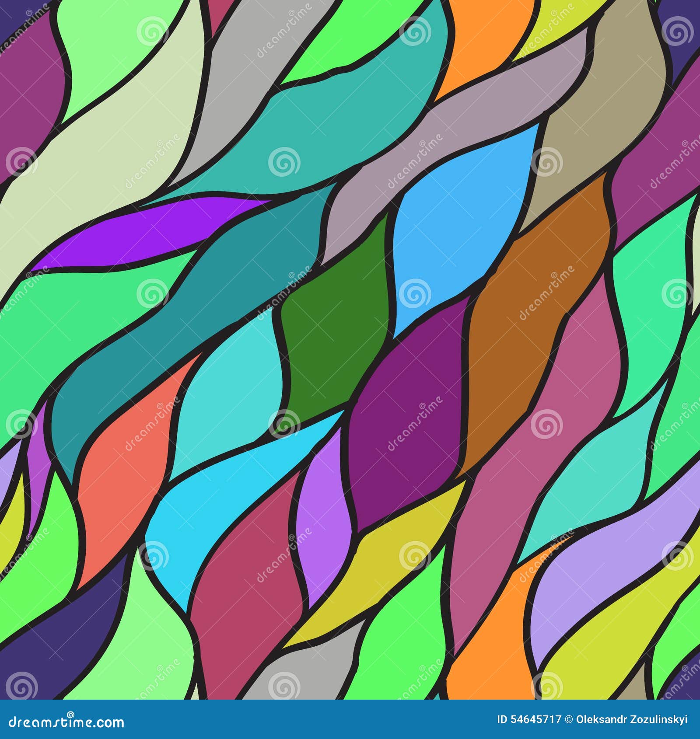700x739 pixels.
Task: Click the spiral watermark on the brown shape
Action: pyautogui.click(x=553, y=276)
